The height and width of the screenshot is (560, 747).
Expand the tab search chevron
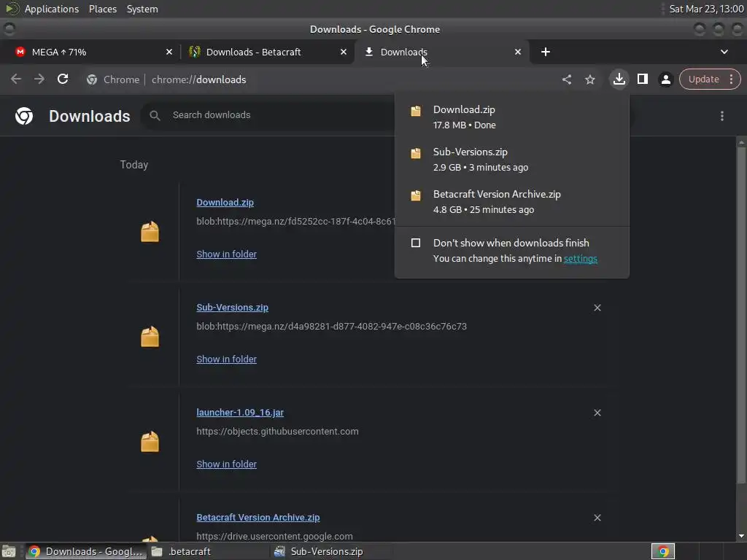click(x=724, y=52)
